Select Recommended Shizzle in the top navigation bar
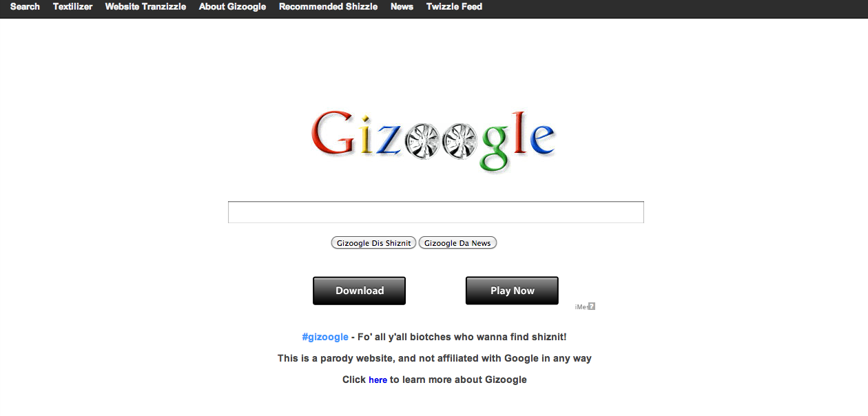The image size is (868, 416). point(328,7)
